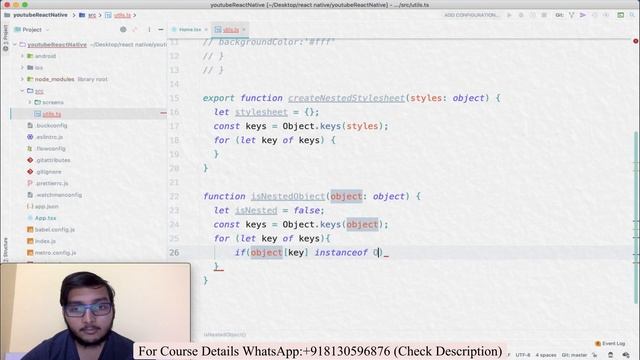Click the locate-file target icon in Project panel
Image resolution: width=640 pixels, height=360 pixels.
coord(123,29)
